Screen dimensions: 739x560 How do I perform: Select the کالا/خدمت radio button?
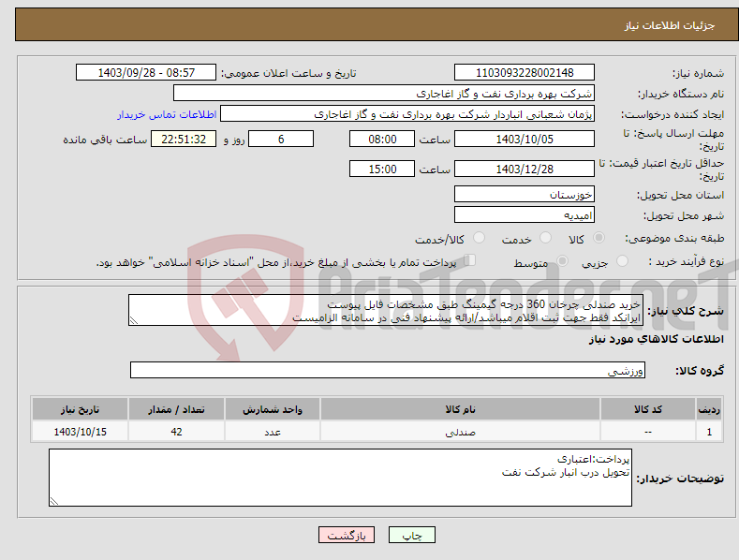click(x=479, y=238)
